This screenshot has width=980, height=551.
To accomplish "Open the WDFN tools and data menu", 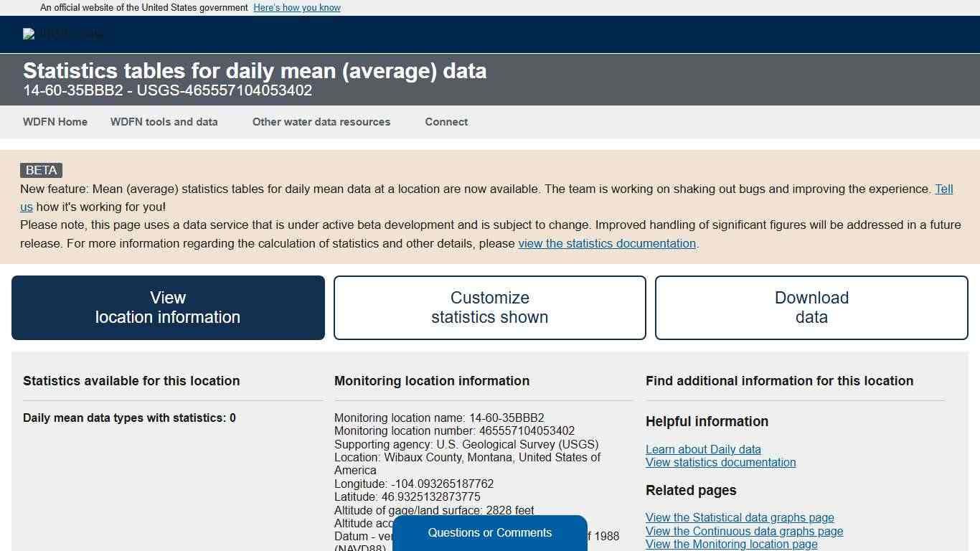I will pyautogui.click(x=164, y=122).
